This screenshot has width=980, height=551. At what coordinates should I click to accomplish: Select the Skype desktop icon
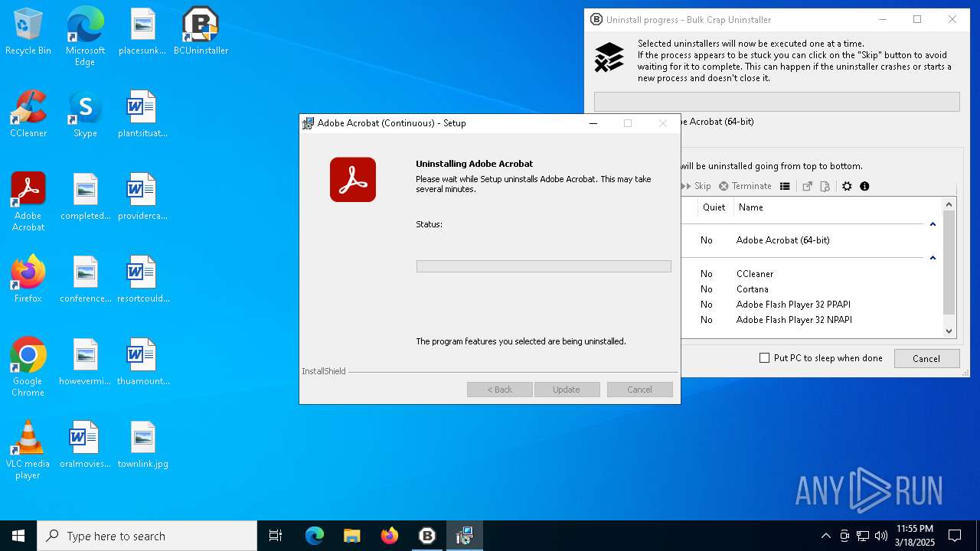85,115
